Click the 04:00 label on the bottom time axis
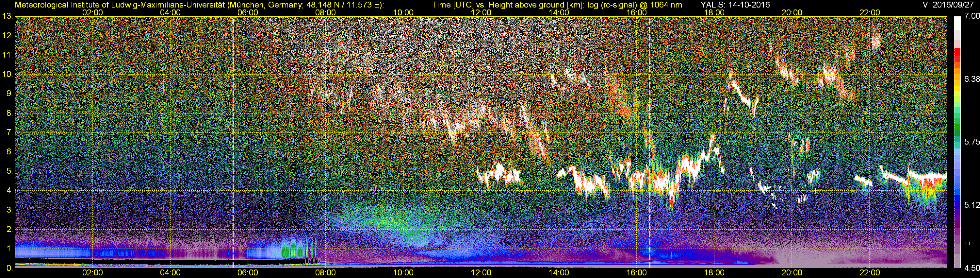 170,273
